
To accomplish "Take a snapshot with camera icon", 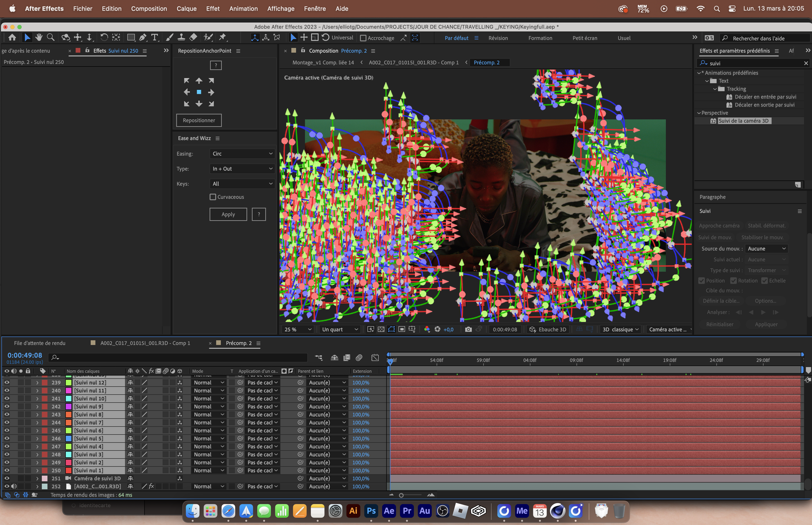I will [x=468, y=329].
